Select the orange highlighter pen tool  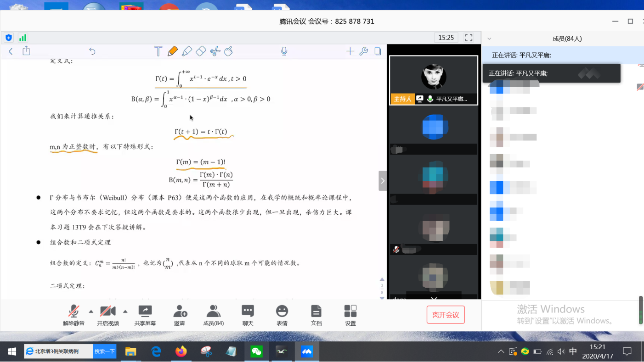pos(173,51)
